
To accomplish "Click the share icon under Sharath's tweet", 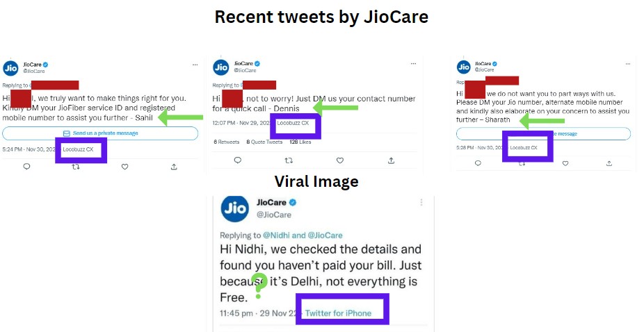I will (609, 163).
